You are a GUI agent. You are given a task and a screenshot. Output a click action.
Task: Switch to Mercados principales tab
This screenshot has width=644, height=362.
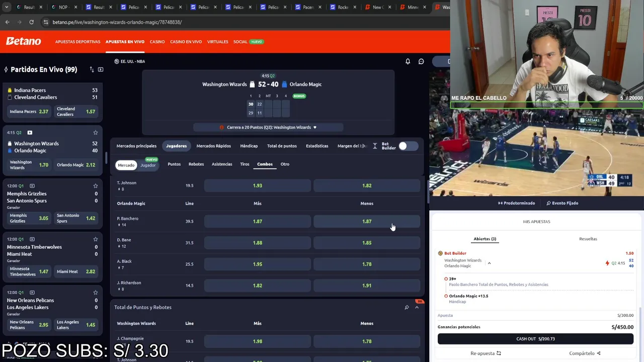136,146
